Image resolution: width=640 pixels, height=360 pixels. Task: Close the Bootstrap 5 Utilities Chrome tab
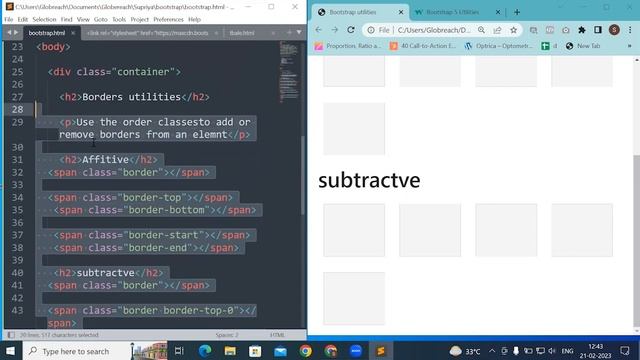pos(498,12)
